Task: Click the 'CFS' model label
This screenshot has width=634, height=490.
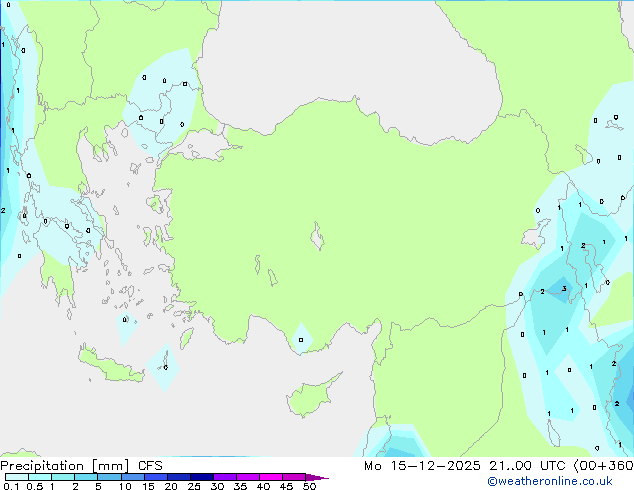Action: click(x=150, y=466)
